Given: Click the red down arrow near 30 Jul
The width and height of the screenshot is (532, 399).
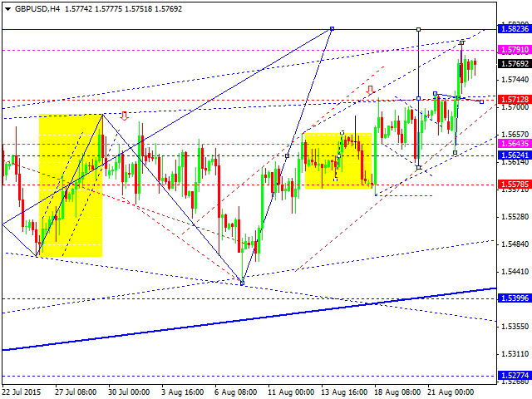Looking at the screenshot, I should [125, 116].
